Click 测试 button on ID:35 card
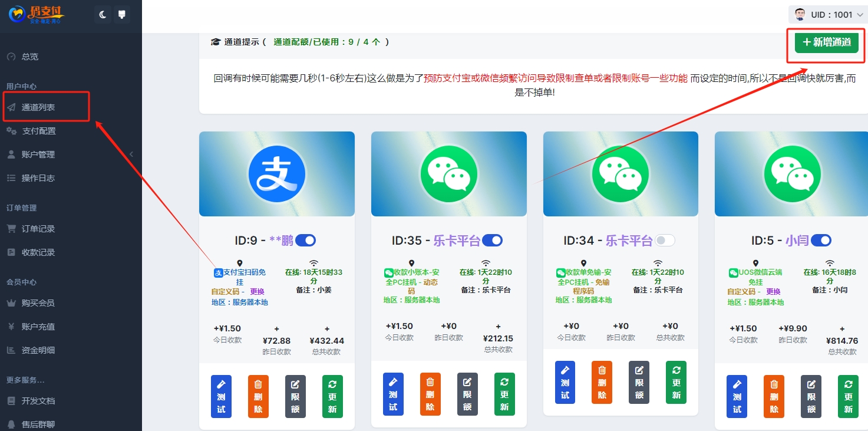This screenshot has height=431, width=868. [x=393, y=394]
